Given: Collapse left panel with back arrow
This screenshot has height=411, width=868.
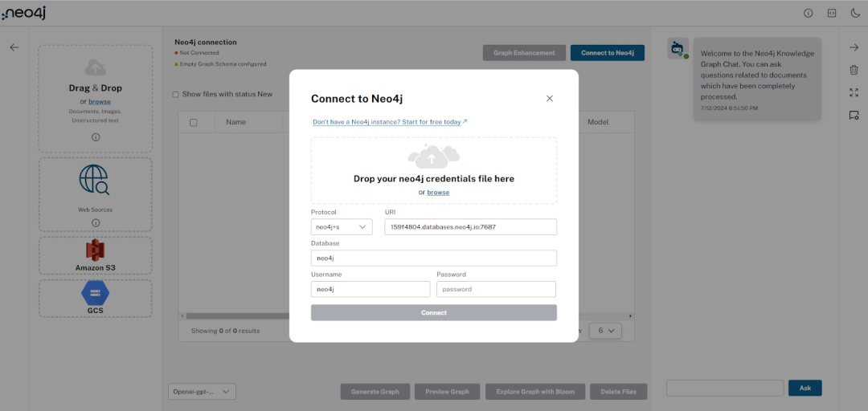Looking at the screenshot, I should [14, 47].
